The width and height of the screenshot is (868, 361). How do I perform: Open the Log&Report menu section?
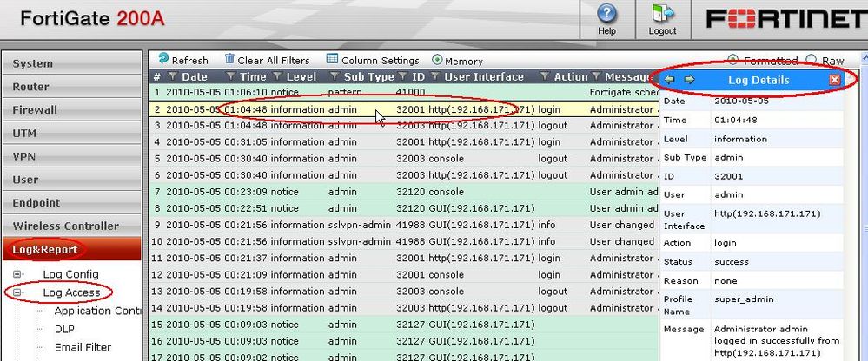72,249
